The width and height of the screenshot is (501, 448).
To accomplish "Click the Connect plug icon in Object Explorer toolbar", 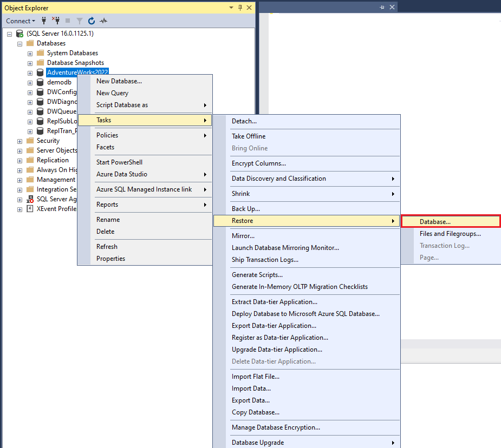I will click(43, 20).
